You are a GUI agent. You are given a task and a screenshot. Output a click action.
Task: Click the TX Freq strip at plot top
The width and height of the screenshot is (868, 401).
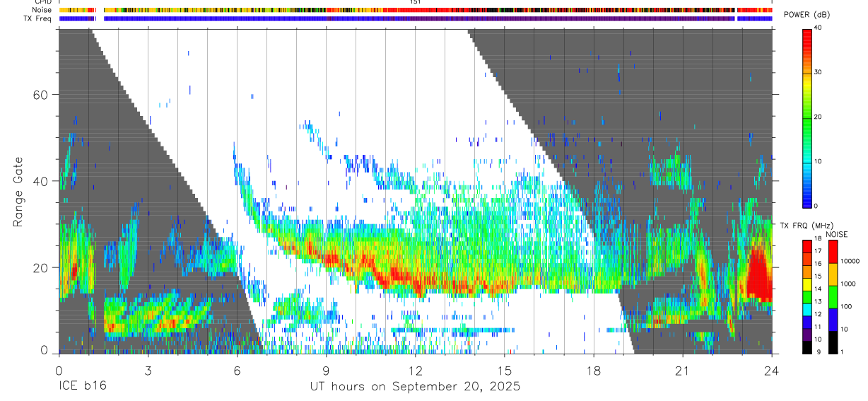(x=416, y=18)
